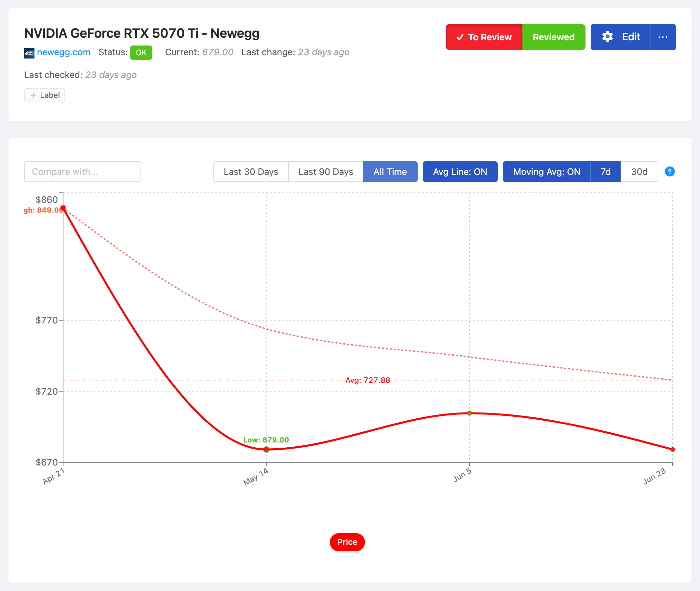Image resolution: width=700 pixels, height=591 pixels.
Task: Switch to Last 30 Days range
Action: (251, 172)
